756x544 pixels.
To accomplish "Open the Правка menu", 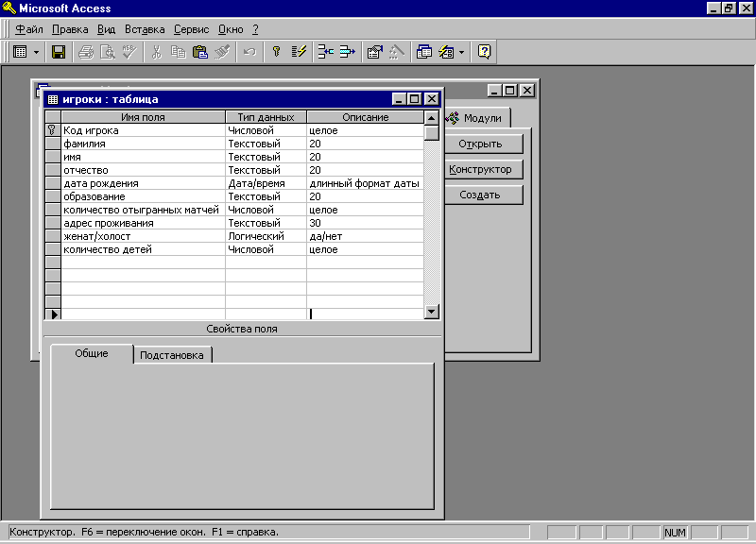I will [x=70, y=29].
